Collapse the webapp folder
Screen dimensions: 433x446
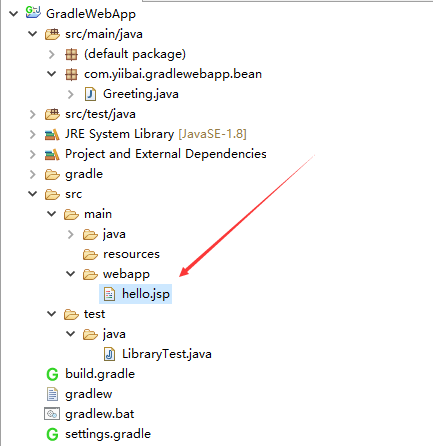point(71,274)
